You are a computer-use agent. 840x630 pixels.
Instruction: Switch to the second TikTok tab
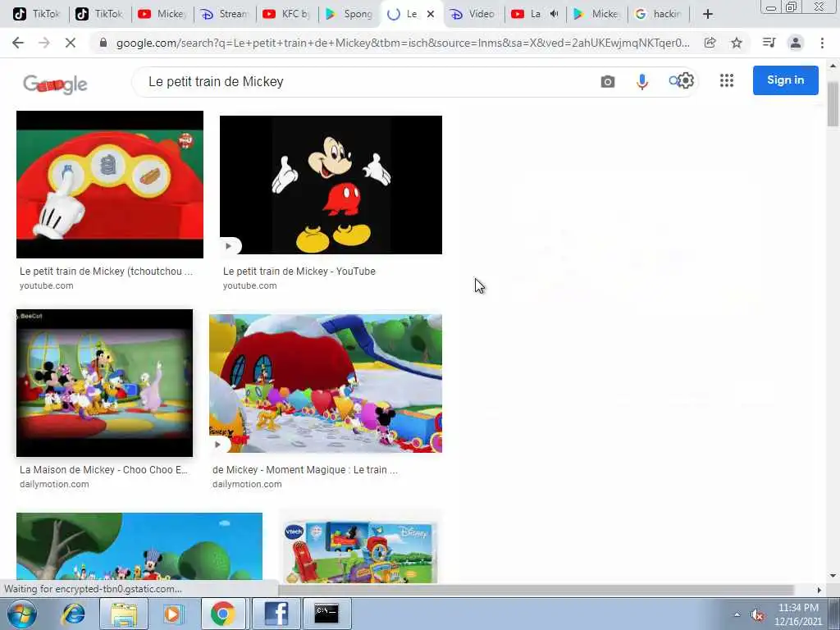pyautogui.click(x=99, y=14)
